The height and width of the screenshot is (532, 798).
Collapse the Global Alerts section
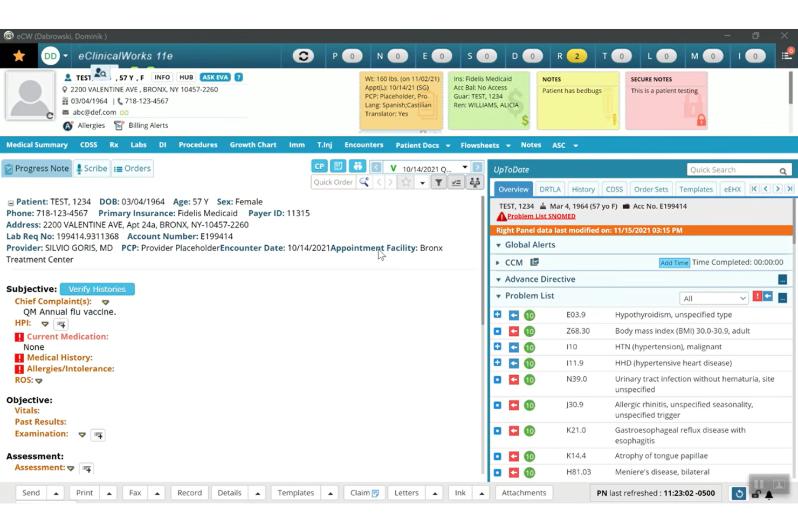tap(498, 245)
